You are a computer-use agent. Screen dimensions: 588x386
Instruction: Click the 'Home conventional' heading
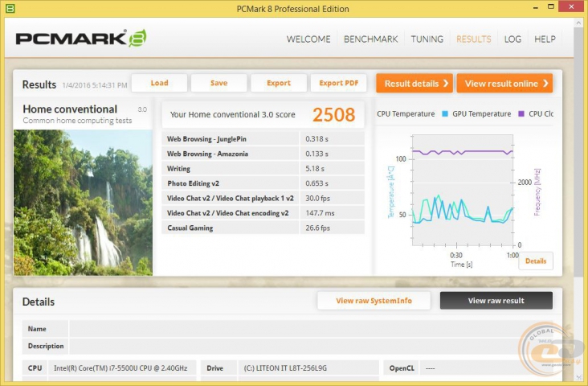click(x=70, y=109)
